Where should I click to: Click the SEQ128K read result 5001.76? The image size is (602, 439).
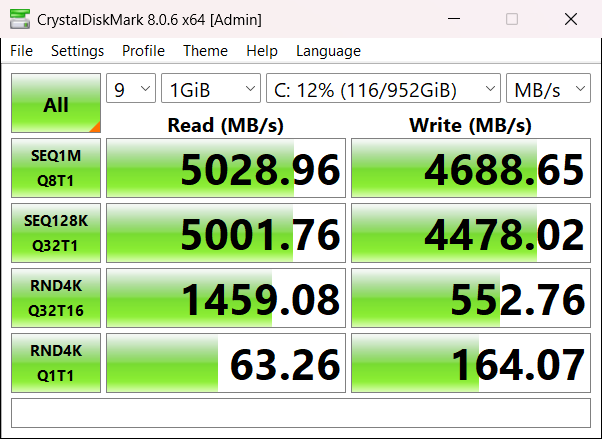tap(226, 233)
